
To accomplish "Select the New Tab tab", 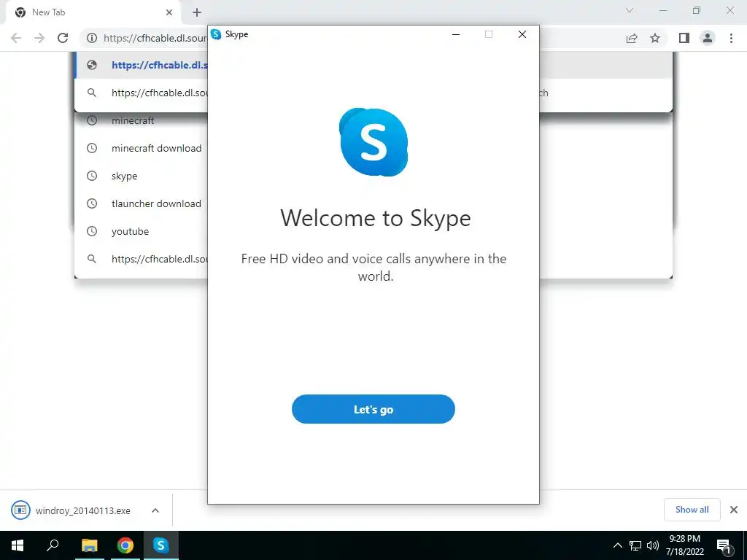I will point(93,12).
